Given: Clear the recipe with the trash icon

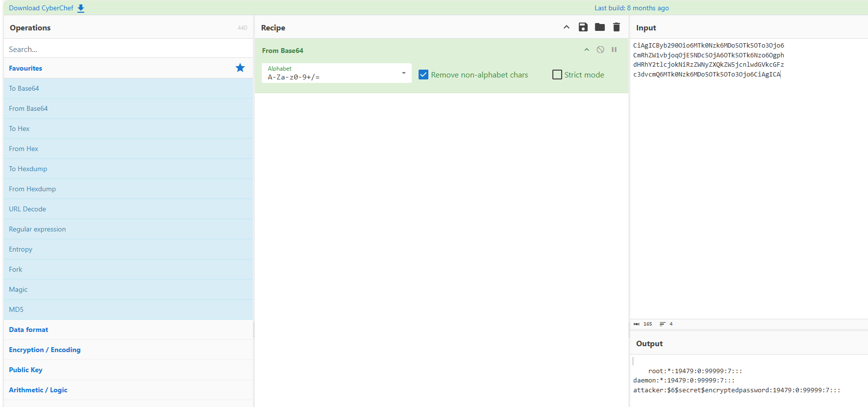Looking at the screenshot, I should tap(617, 27).
